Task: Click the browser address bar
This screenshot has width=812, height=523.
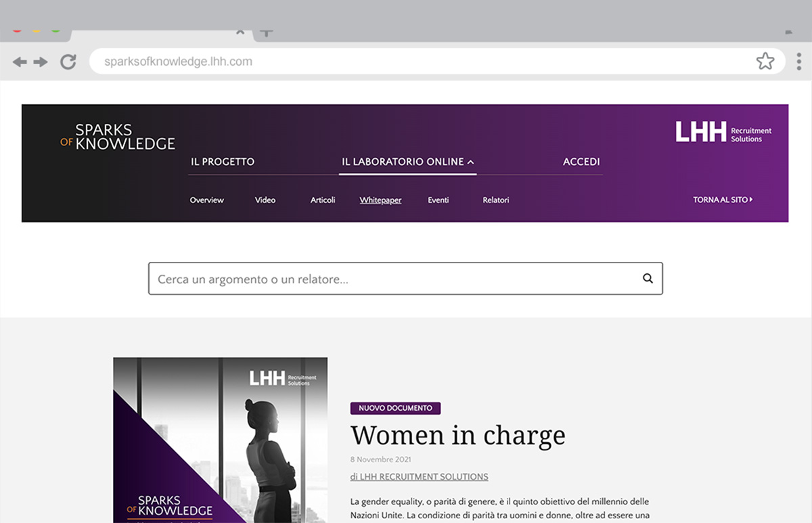Action: click(437, 62)
